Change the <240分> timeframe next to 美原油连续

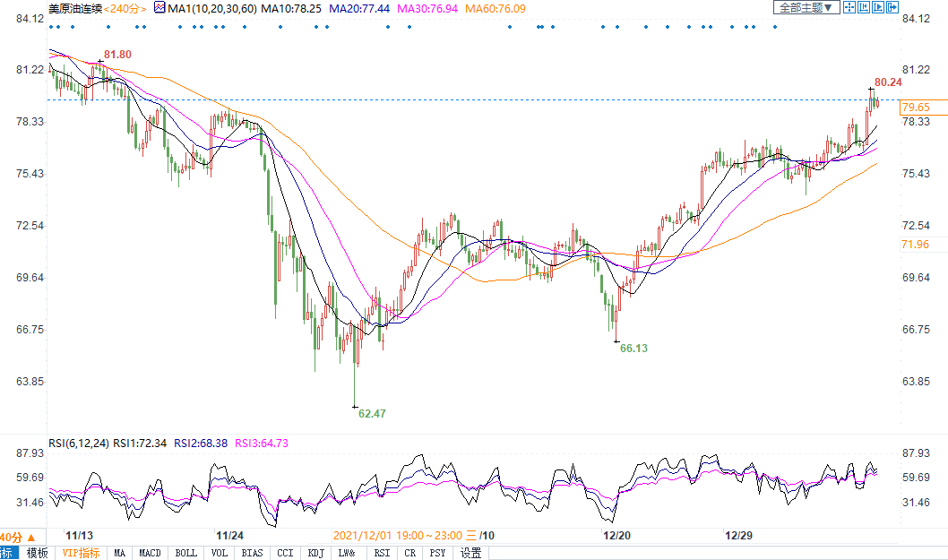tap(124, 7)
